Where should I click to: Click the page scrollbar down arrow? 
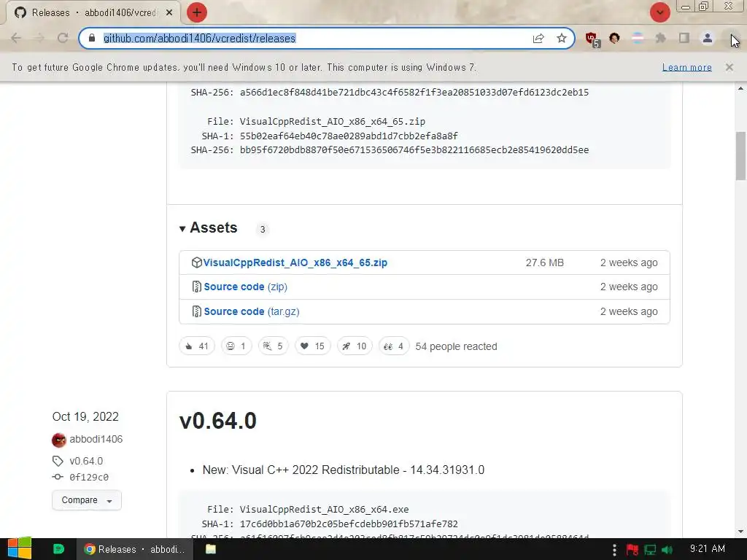tap(740, 532)
